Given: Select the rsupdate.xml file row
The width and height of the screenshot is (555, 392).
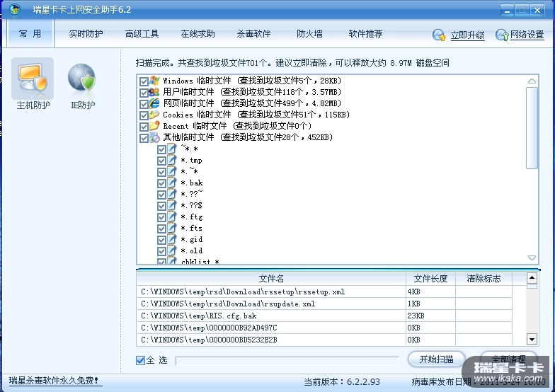Looking at the screenshot, I should coord(324,304).
